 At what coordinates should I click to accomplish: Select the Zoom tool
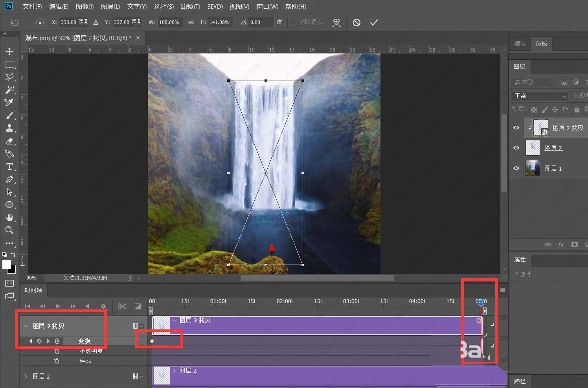(x=9, y=230)
